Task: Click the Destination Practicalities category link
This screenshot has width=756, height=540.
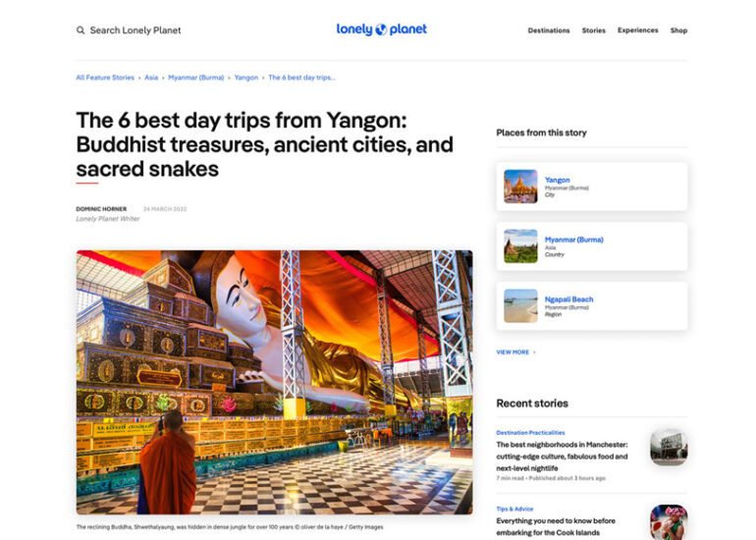Action: pyautogui.click(x=530, y=433)
